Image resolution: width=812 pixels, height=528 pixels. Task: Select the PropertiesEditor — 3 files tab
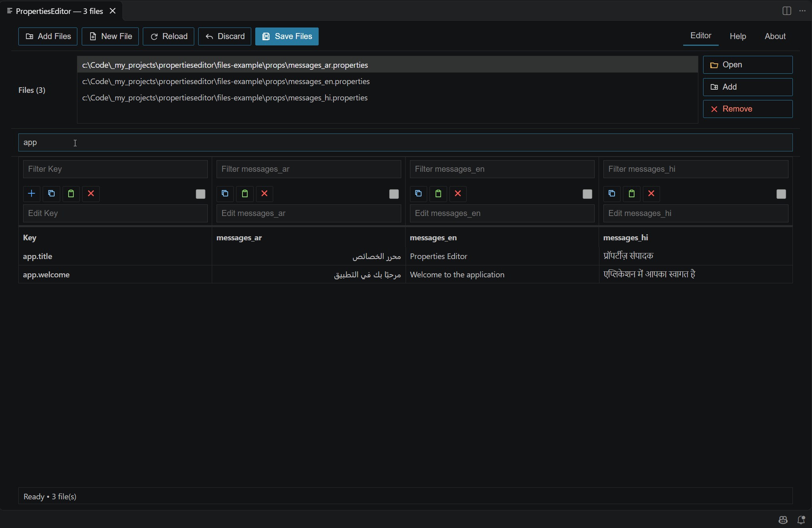click(x=61, y=11)
